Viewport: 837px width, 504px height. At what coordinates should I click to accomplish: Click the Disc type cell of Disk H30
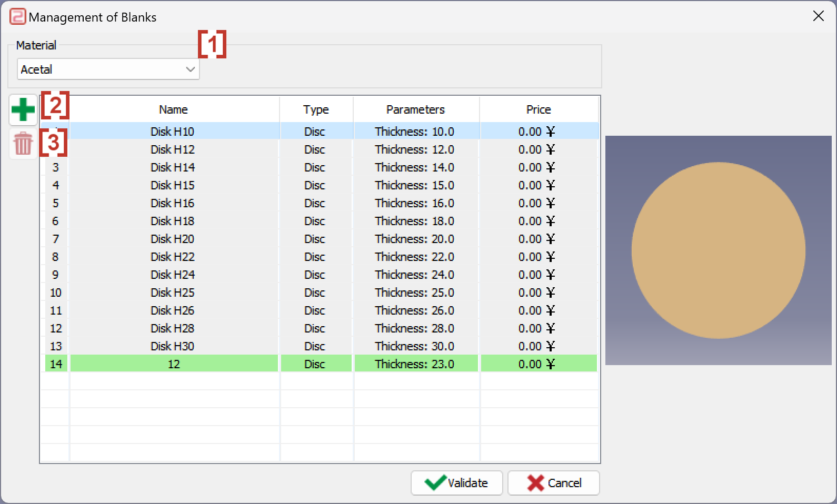pos(316,346)
